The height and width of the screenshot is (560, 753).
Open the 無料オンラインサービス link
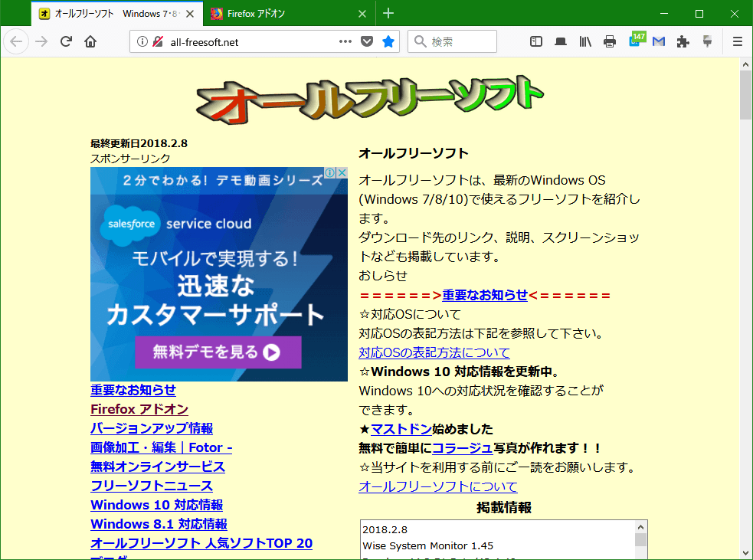pos(158,467)
